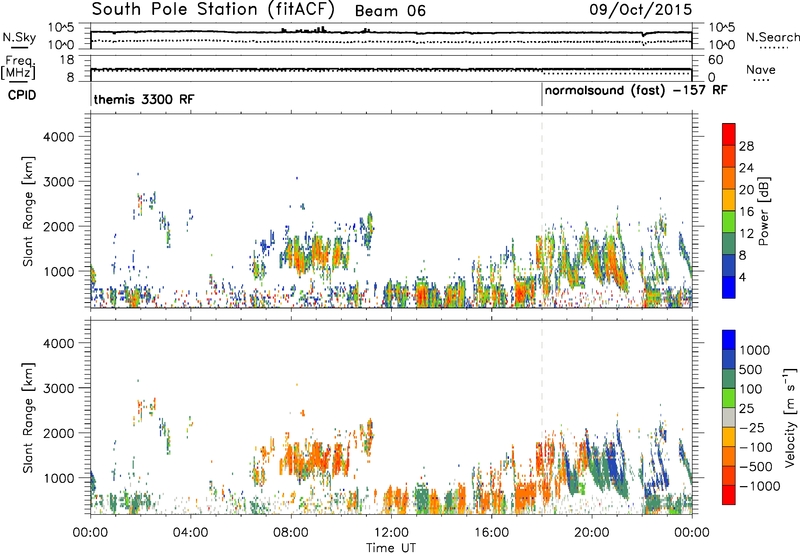Viewport: 800px width, 554px height.
Task: Click the title "South Pole Station (fitACF)"
Action: (213, 10)
